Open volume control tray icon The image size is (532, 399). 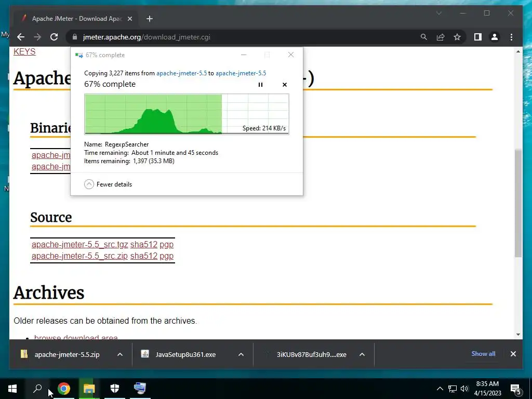[464, 389]
